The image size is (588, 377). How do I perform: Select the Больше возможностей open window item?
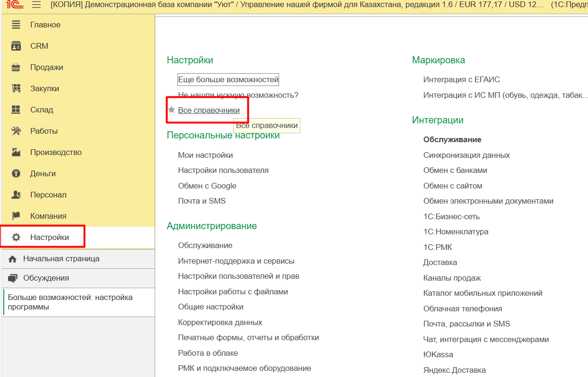click(70, 302)
